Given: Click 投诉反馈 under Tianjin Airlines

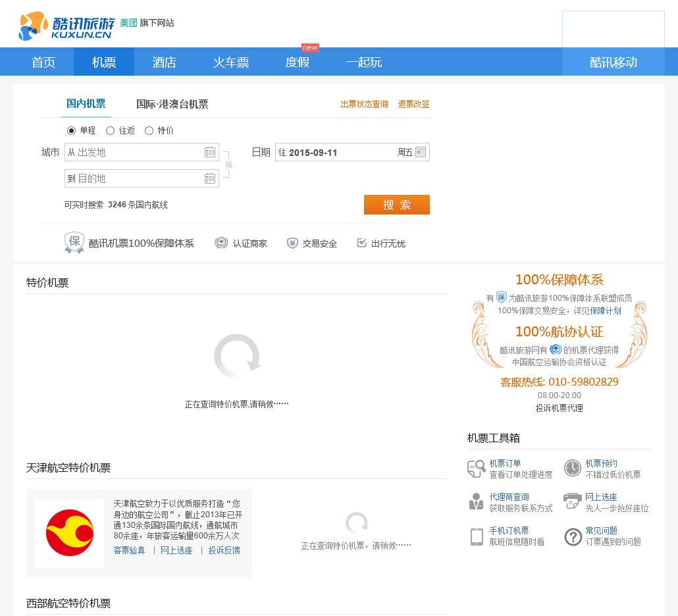Looking at the screenshot, I should click(224, 550).
